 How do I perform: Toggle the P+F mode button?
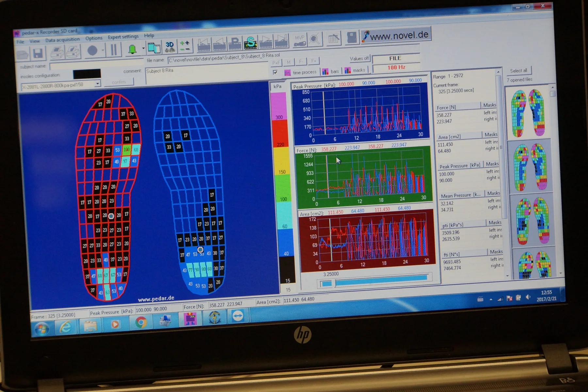pos(276,63)
